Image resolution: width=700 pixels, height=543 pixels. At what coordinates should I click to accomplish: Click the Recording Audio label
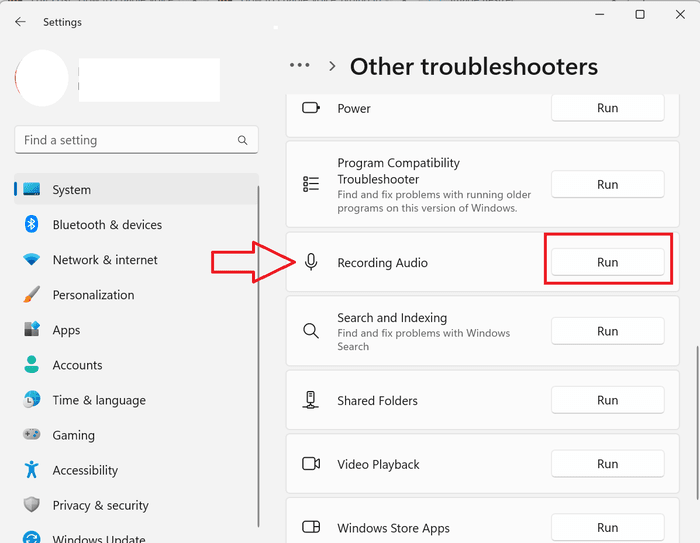383,263
